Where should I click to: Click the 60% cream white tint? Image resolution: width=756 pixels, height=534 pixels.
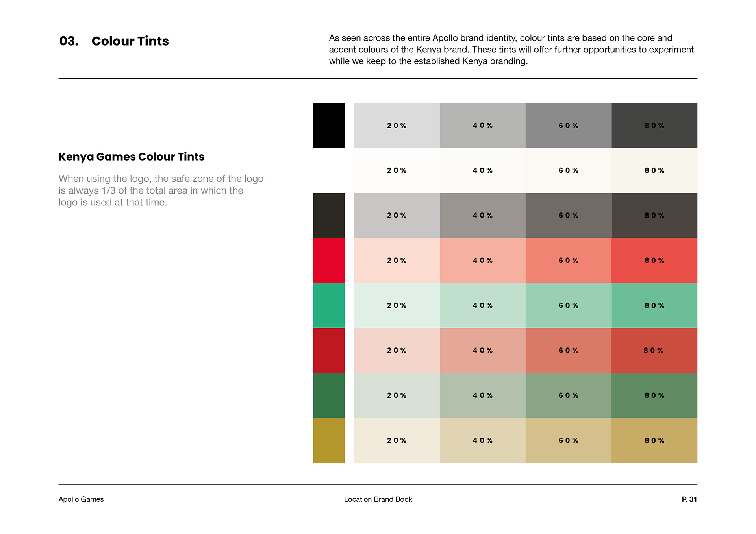568,170
